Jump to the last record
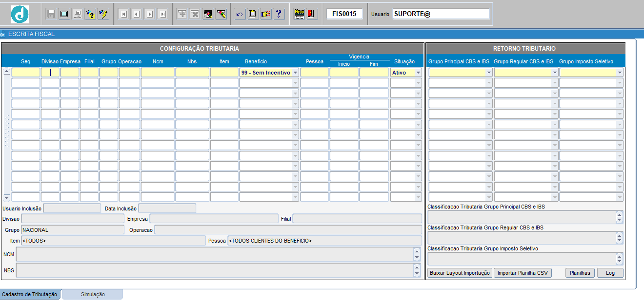644x303 pixels. [162, 14]
